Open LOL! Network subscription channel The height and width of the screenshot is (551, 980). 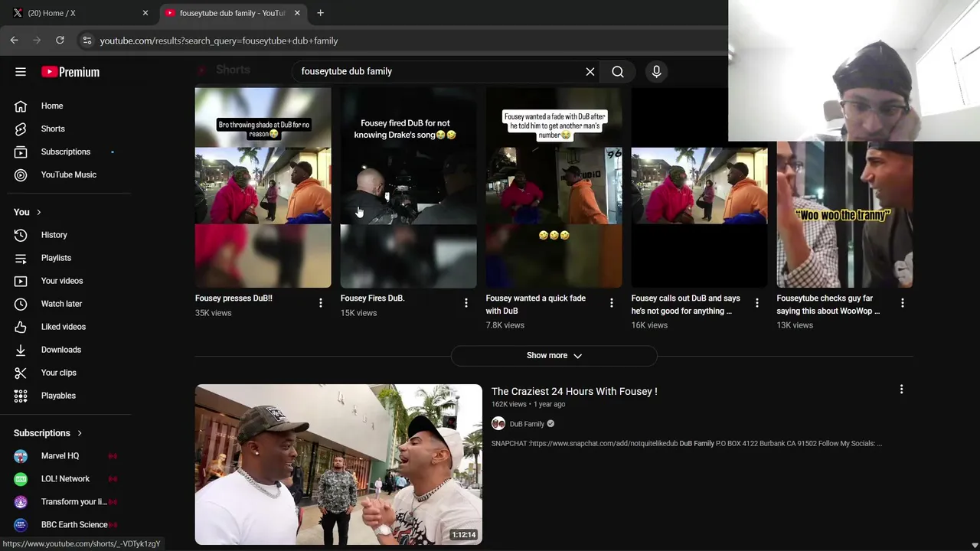pos(66,479)
